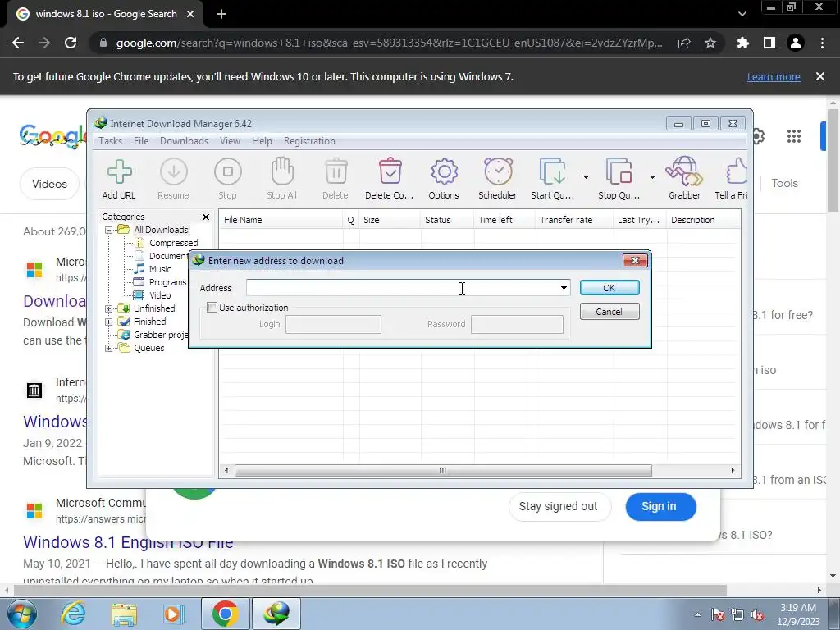Image resolution: width=840 pixels, height=630 pixels.
Task: Open the Address history dropdown arrow
Action: (564, 288)
